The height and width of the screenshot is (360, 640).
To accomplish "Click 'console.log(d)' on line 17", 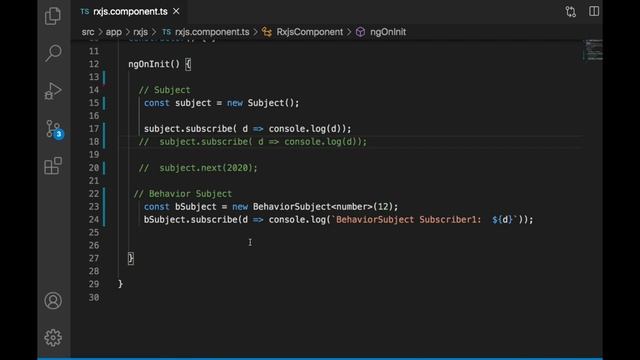I will tap(305, 129).
